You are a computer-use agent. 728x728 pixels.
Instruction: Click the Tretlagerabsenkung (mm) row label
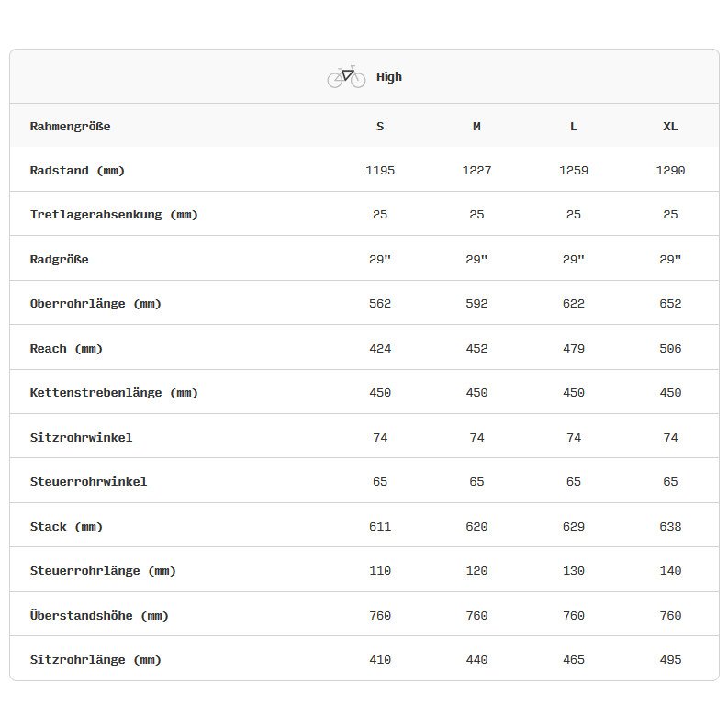(114, 215)
